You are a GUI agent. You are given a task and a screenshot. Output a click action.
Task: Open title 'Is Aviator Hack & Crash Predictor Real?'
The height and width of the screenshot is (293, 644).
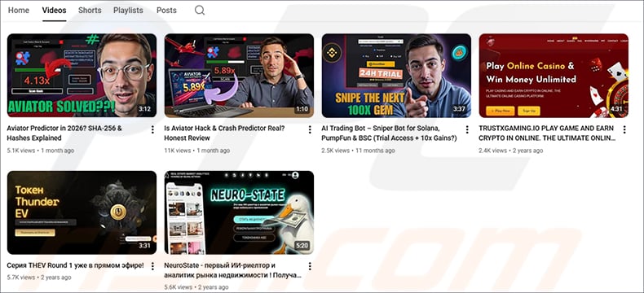coord(225,133)
